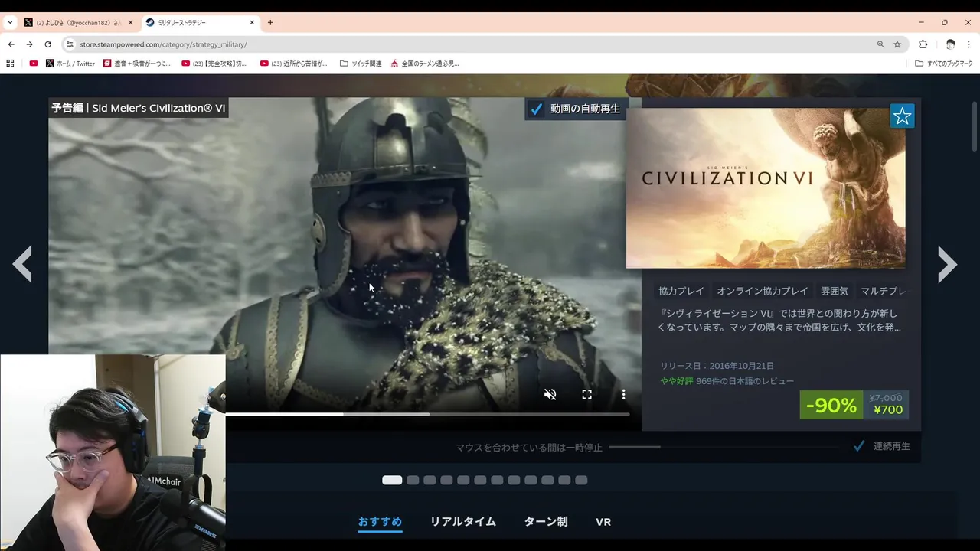Open the 全国のラーメン通必見 bookmark
Screen dimensions: 980x551
tap(425, 64)
